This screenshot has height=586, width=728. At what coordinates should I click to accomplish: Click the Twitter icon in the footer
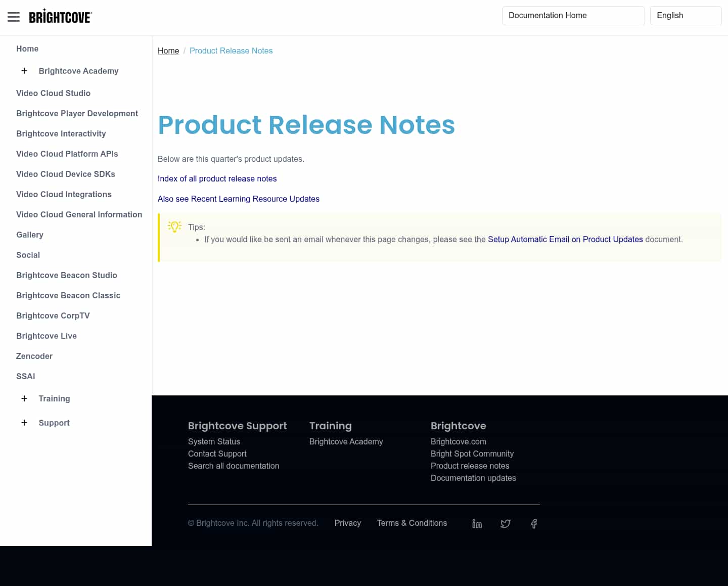tap(506, 524)
